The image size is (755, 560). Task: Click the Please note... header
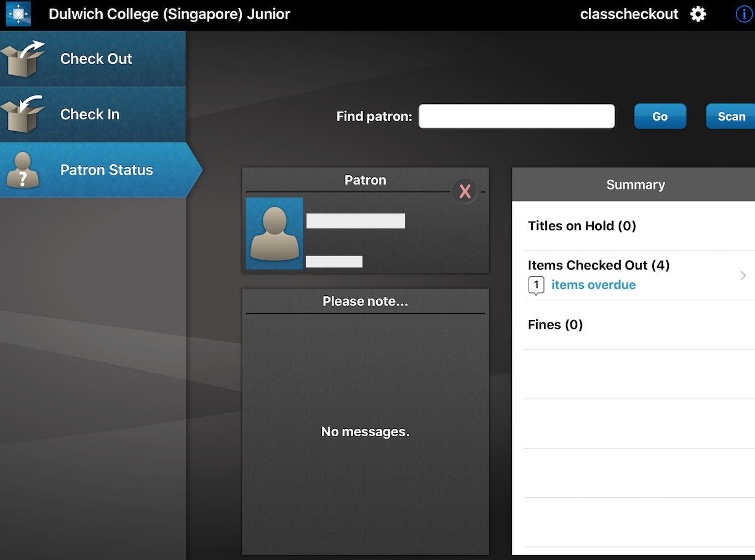[x=366, y=302]
